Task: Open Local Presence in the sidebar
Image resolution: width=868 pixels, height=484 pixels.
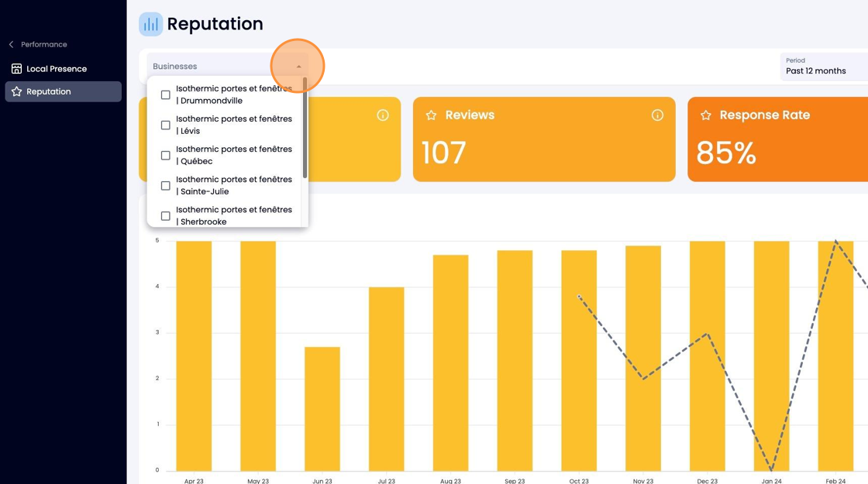Action: click(x=63, y=69)
